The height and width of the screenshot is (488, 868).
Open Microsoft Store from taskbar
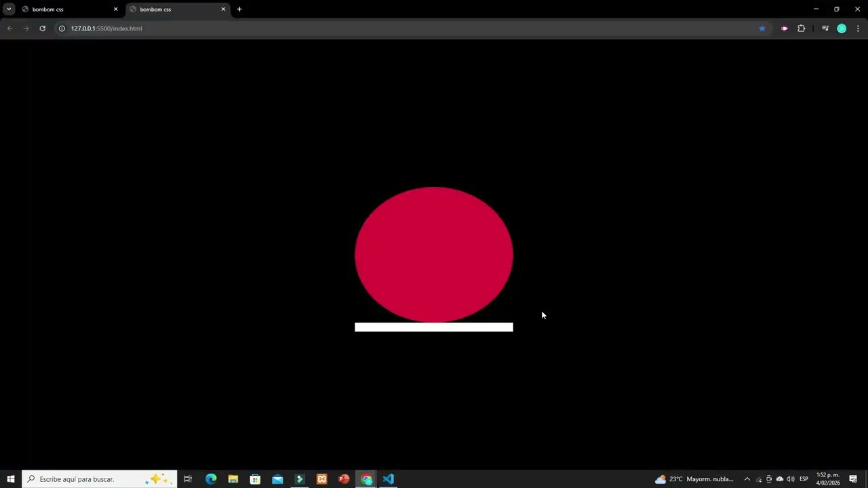255,479
